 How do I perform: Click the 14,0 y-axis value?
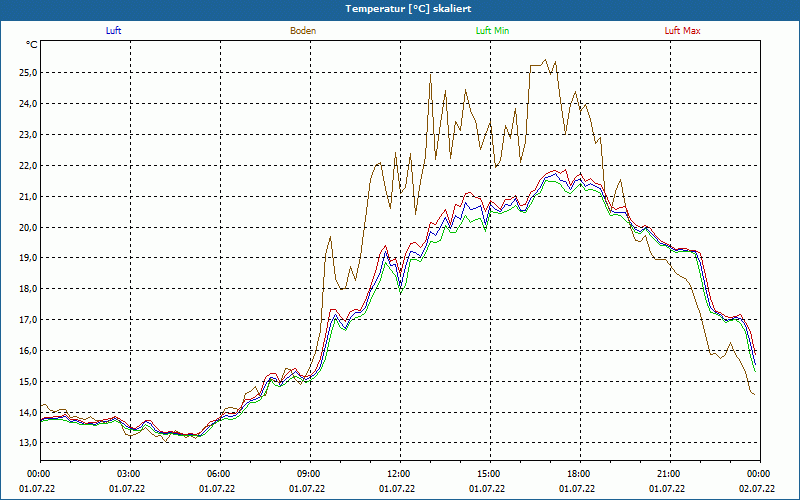tap(29, 412)
